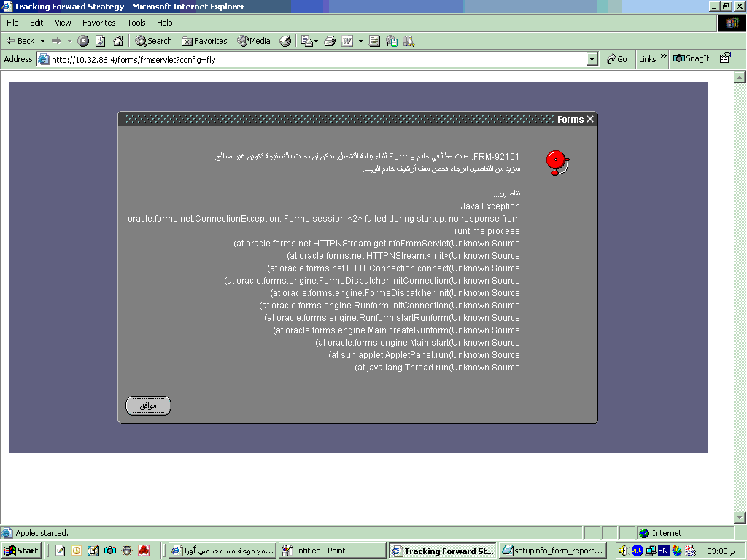This screenshot has height=560, width=747.
Task: Open the Media toolbar button
Action: pos(253,41)
